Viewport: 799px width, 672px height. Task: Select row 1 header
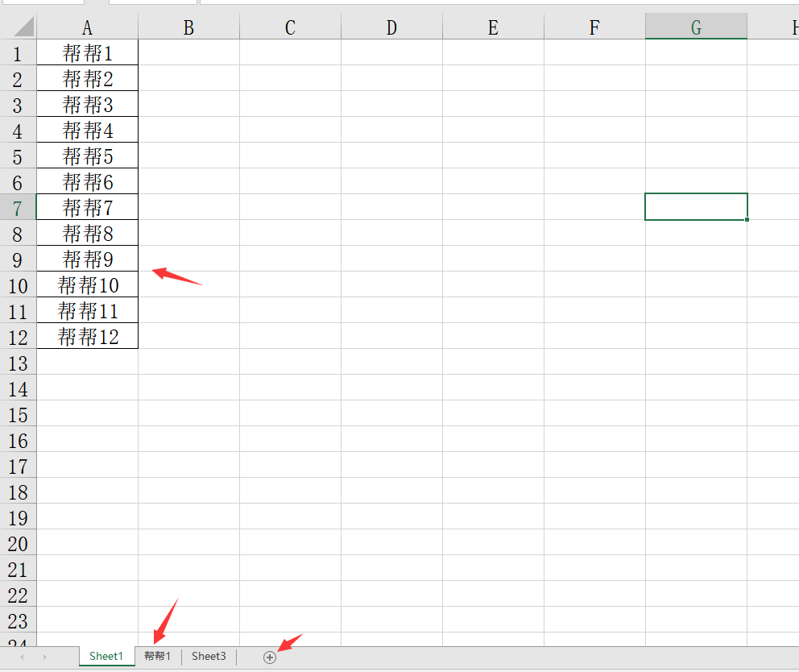coord(18,53)
